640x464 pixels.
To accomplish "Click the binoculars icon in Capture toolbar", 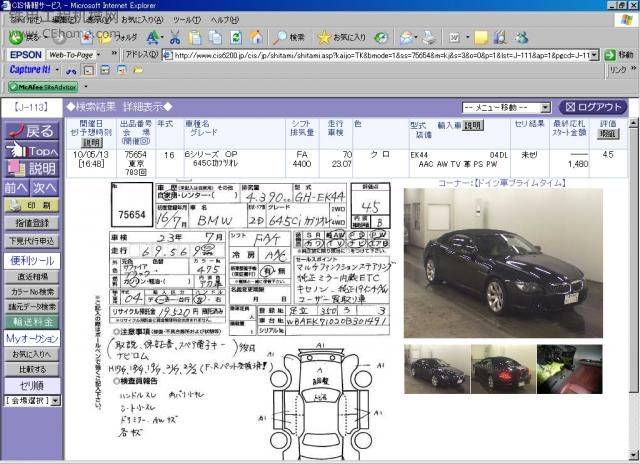I will (71, 71).
